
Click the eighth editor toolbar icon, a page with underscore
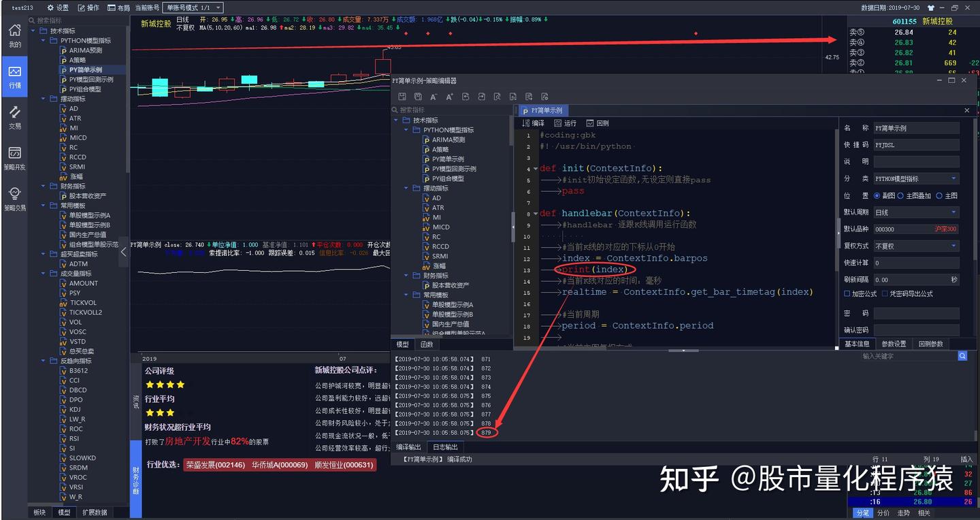click(512, 97)
